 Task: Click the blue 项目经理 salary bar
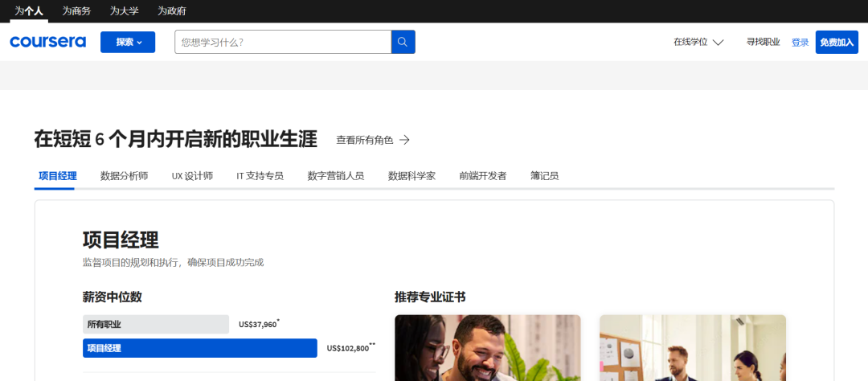[200, 348]
